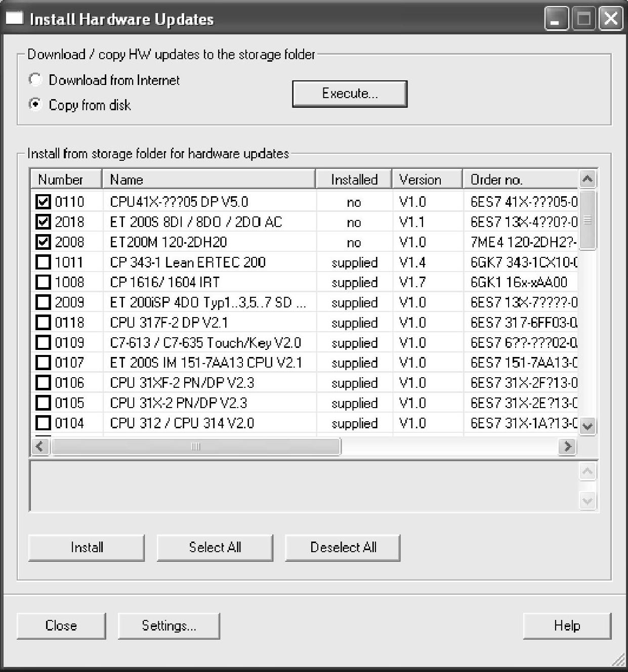Select the Download from Internet radio button

coord(35,80)
